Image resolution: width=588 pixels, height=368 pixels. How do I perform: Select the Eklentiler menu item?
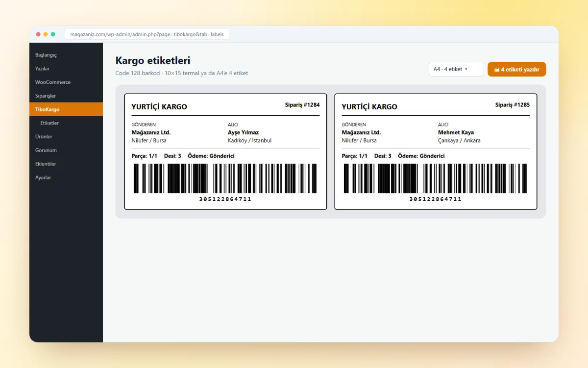(66, 164)
